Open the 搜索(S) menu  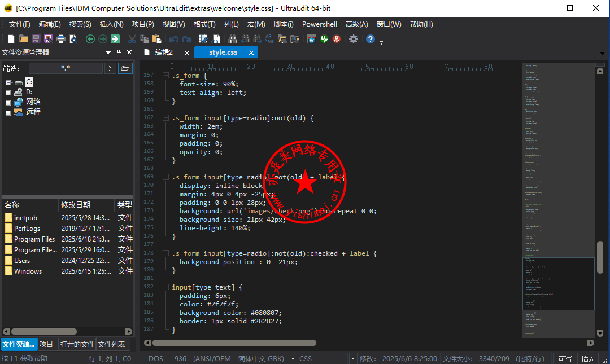(80, 24)
